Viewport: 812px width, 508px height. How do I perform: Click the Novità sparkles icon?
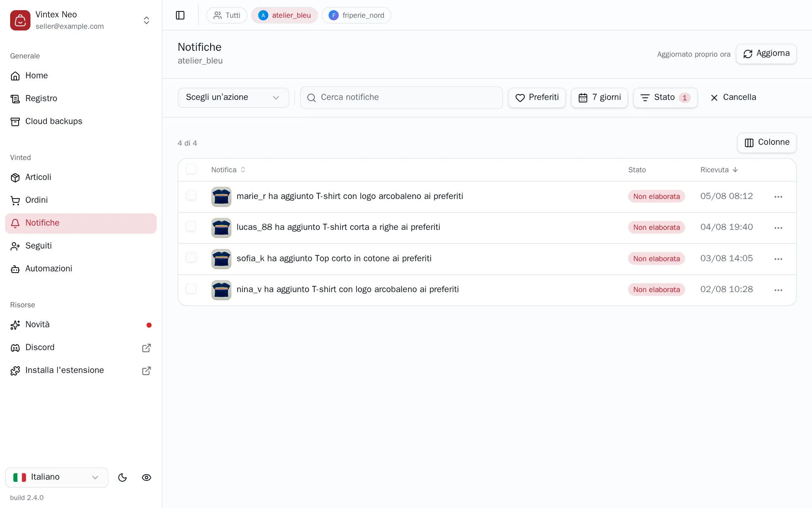tap(15, 325)
